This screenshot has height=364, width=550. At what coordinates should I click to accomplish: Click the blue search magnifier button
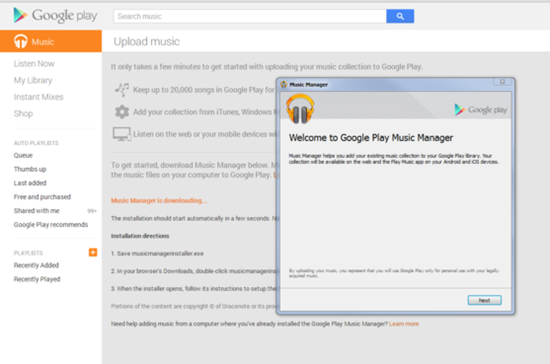coord(400,16)
